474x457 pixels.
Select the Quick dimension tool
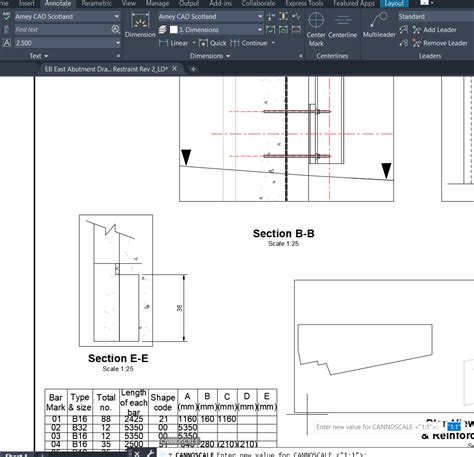pos(213,43)
